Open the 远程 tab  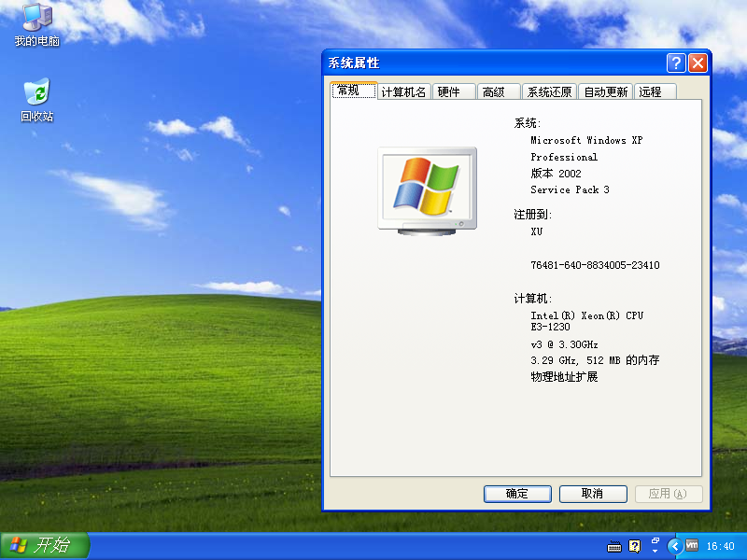click(x=655, y=91)
